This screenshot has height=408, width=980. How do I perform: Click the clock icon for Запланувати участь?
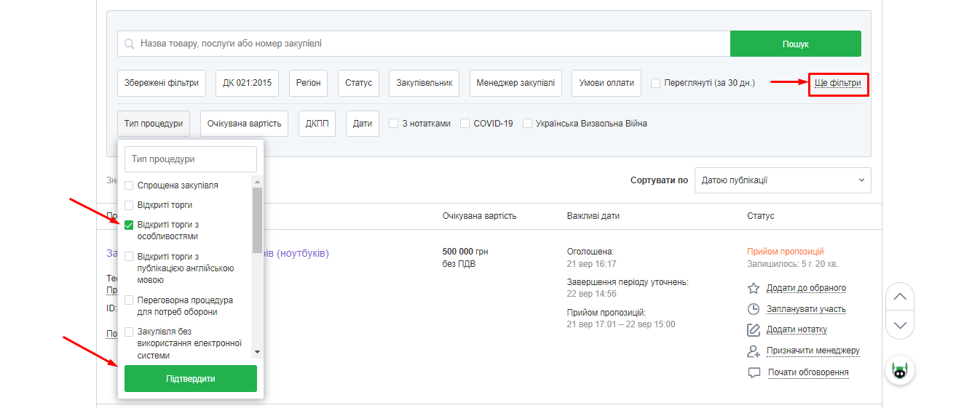754,309
